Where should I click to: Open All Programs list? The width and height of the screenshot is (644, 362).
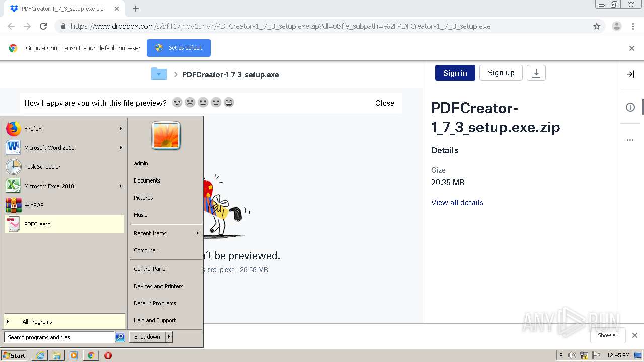pyautogui.click(x=64, y=322)
